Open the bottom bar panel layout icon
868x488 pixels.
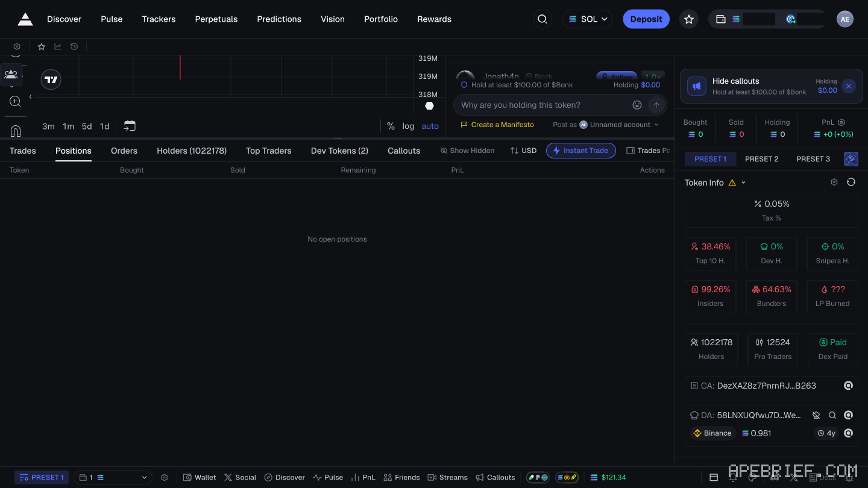coord(714,477)
